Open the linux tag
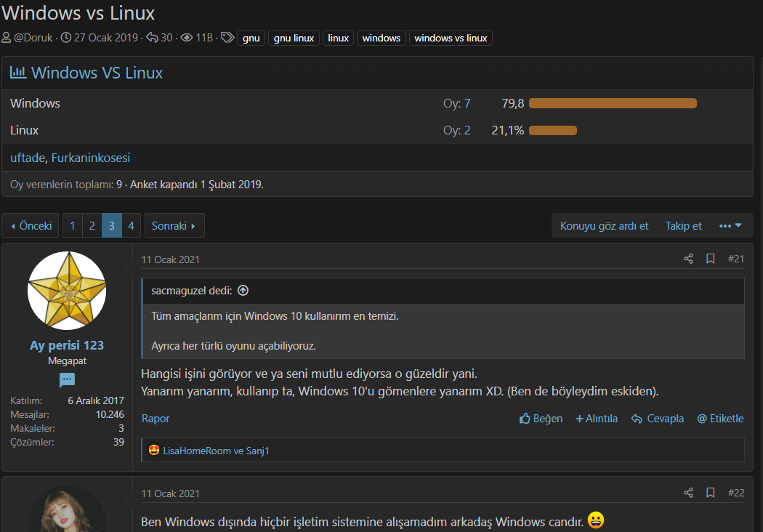Image resolution: width=763 pixels, height=532 pixels. click(x=338, y=38)
